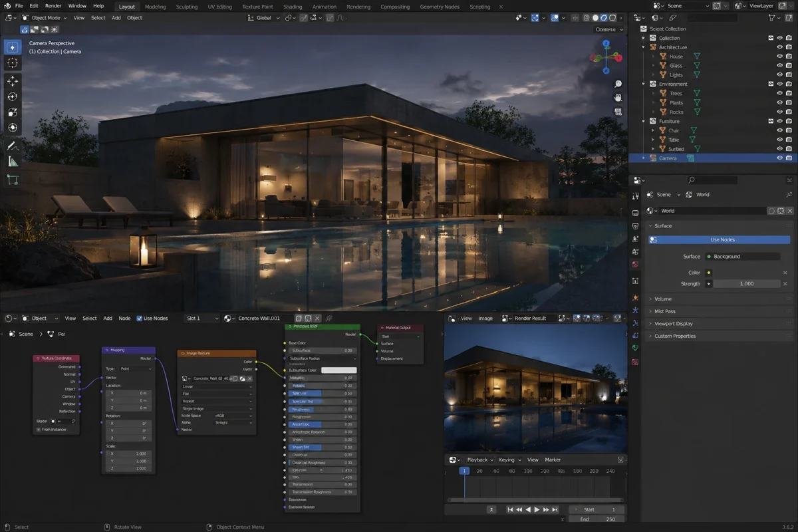
Task: Click the House object icon in outliner
Action: point(663,57)
